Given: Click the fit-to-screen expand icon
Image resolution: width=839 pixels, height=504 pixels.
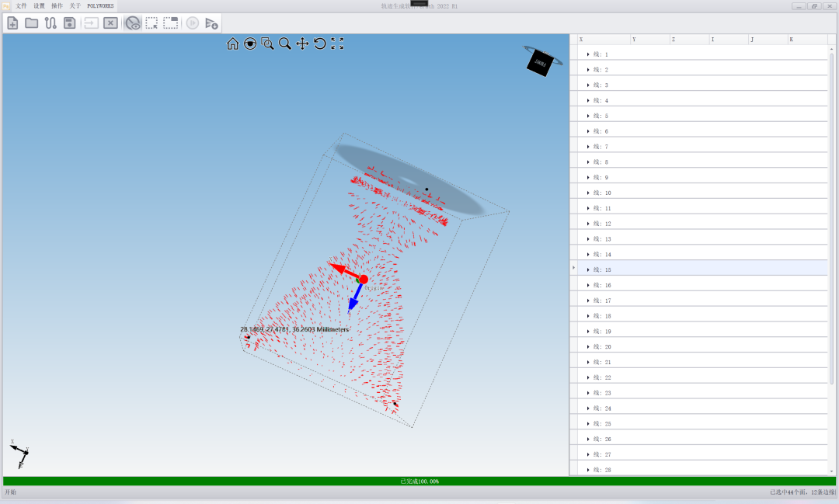Looking at the screenshot, I should coord(337,44).
